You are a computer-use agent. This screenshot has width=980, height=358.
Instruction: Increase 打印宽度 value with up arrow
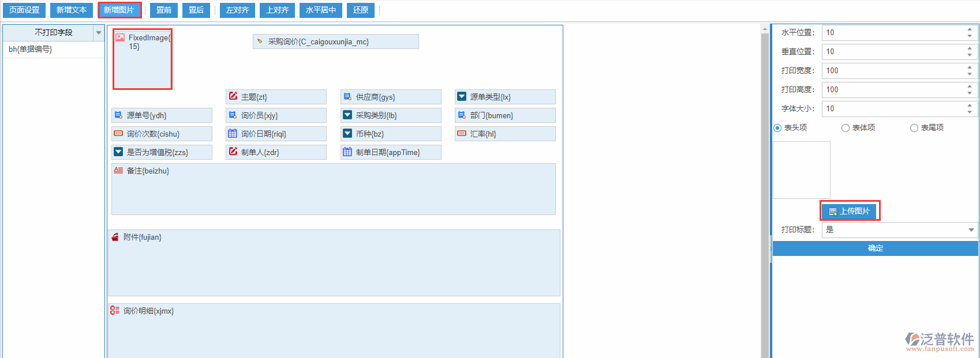(x=970, y=67)
